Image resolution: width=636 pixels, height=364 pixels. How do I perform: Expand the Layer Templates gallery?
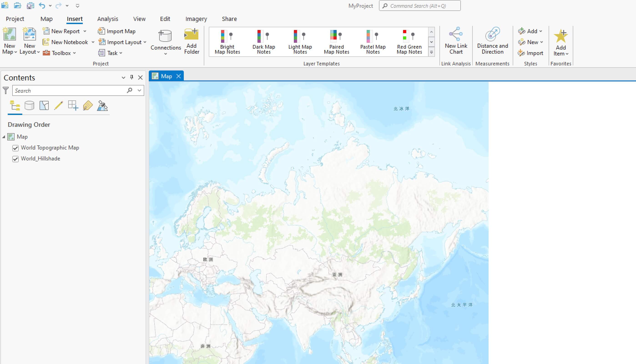431,52
